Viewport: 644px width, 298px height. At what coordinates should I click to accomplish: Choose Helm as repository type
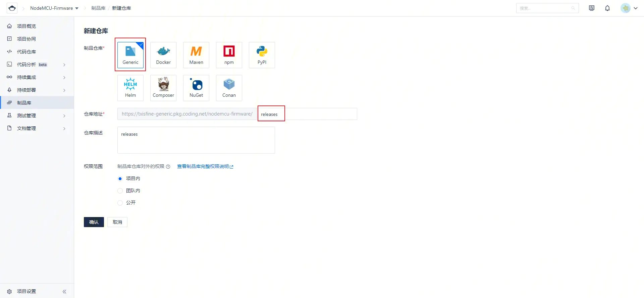coord(130,88)
